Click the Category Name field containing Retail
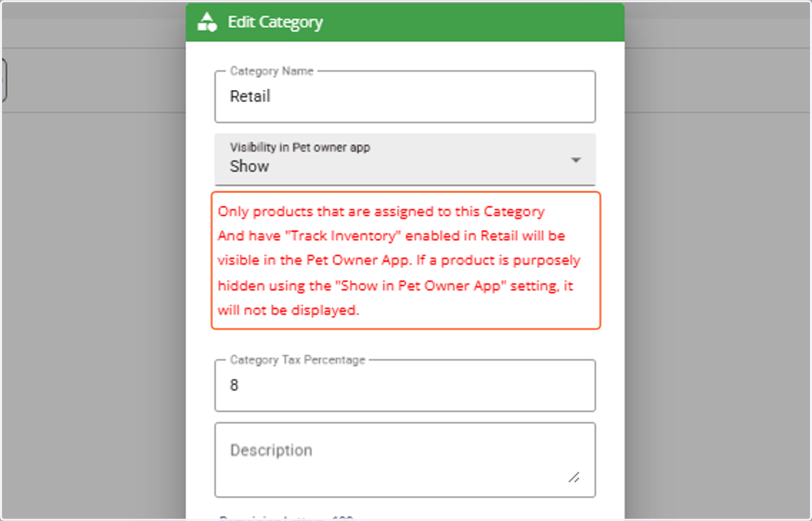 coord(405,97)
